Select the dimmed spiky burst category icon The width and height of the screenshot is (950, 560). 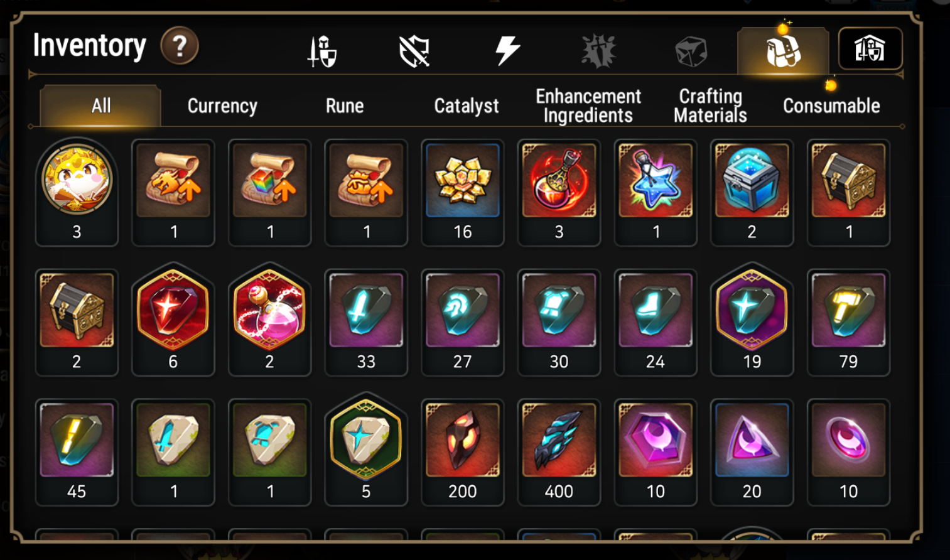598,51
